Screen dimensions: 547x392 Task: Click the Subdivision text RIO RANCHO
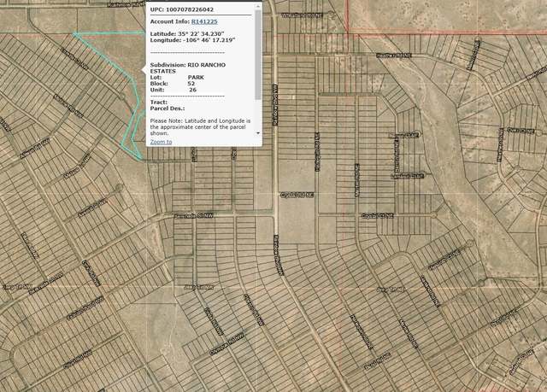(x=207, y=65)
